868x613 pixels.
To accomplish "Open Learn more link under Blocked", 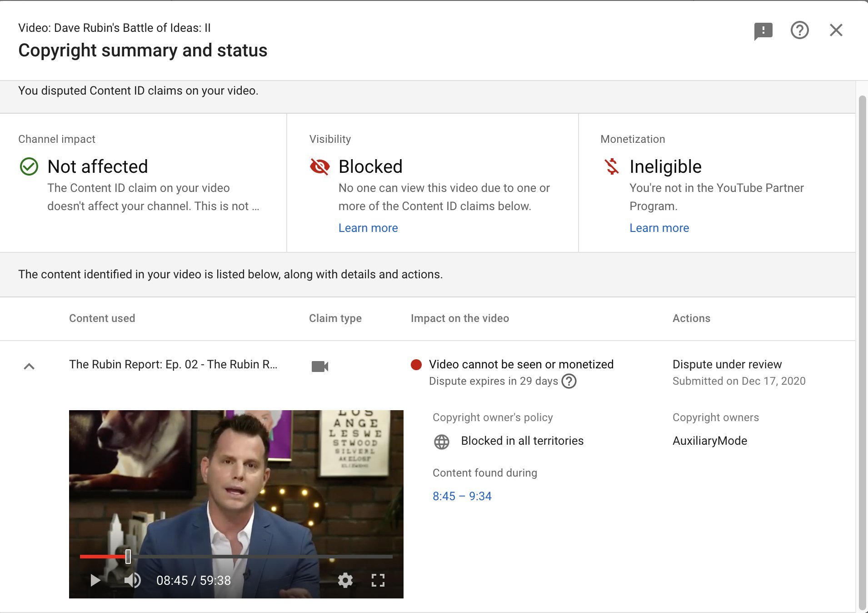I will coord(368,228).
